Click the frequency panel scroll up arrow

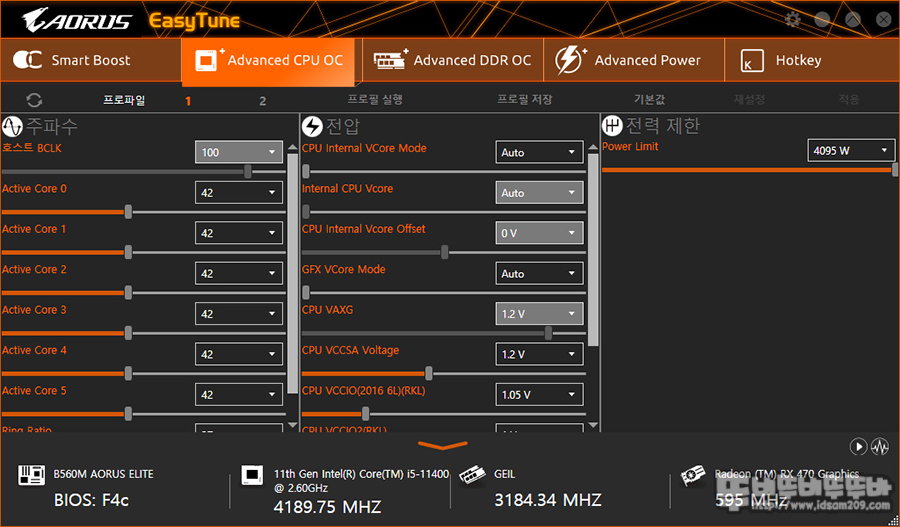click(x=293, y=148)
